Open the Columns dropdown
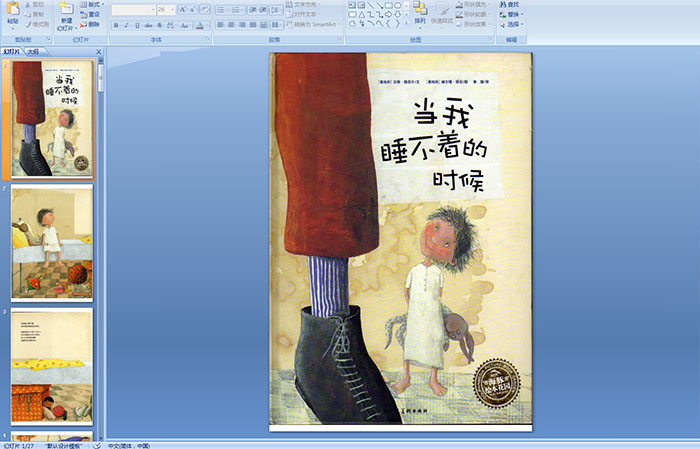Screen dimensions: 700x449 click(277, 25)
